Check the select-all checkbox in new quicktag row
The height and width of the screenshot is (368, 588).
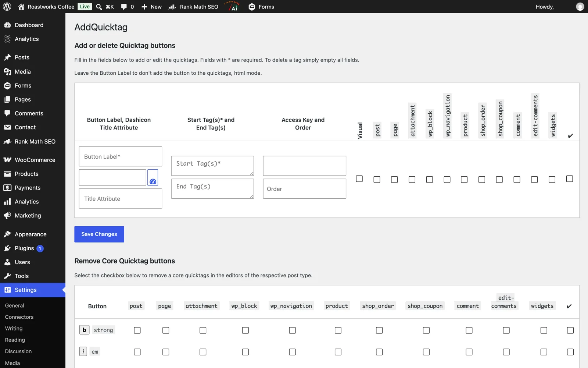[x=570, y=179]
